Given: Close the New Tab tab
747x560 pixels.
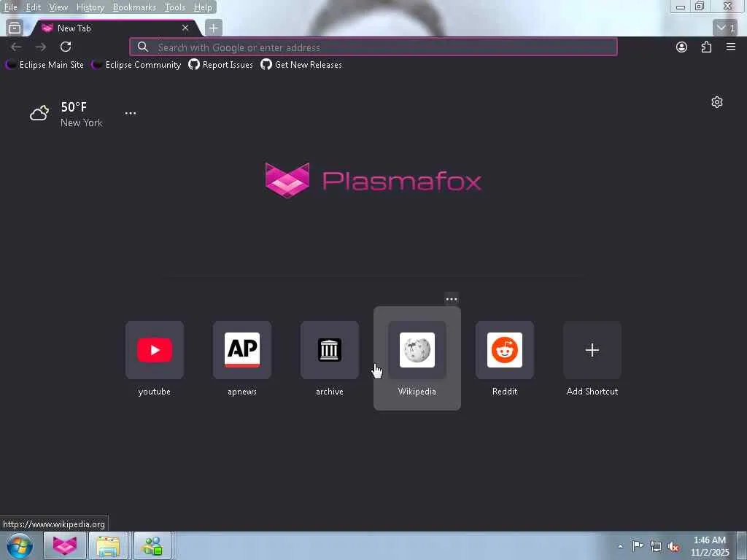Looking at the screenshot, I should [185, 28].
